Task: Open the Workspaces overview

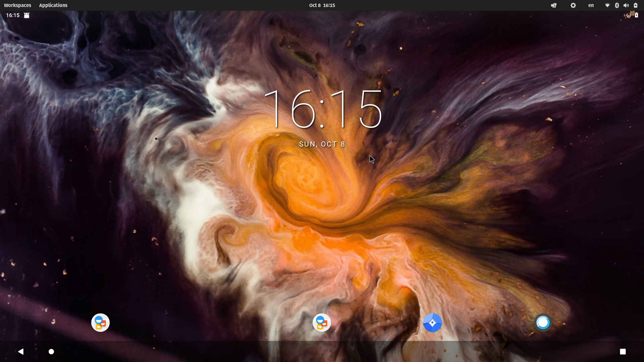Action: [x=17, y=5]
